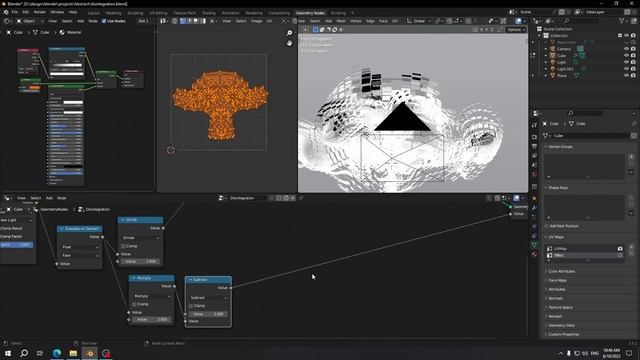Click the Material sphere icon in shader breadcrumb
640x360 pixels.
pos(62,32)
